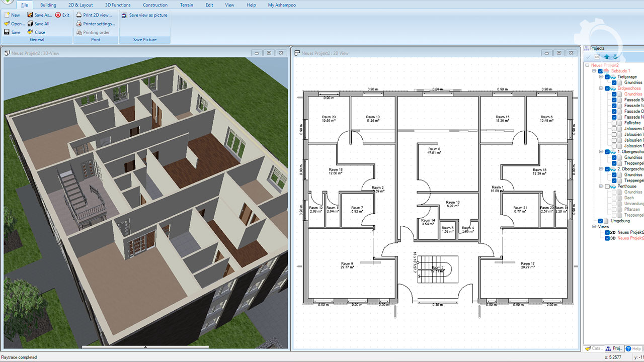Click the Open project icon
The image size is (644, 362).
point(7,24)
